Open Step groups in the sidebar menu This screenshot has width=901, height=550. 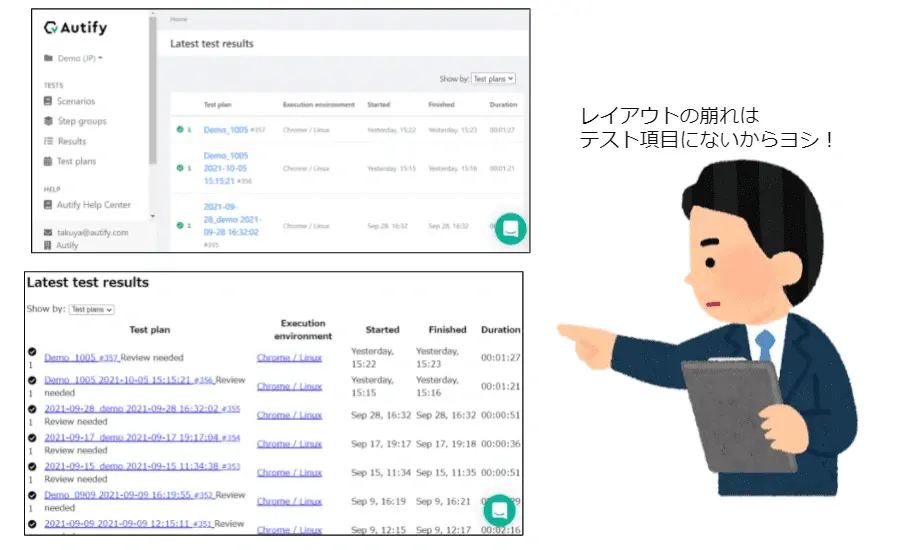click(x=82, y=121)
